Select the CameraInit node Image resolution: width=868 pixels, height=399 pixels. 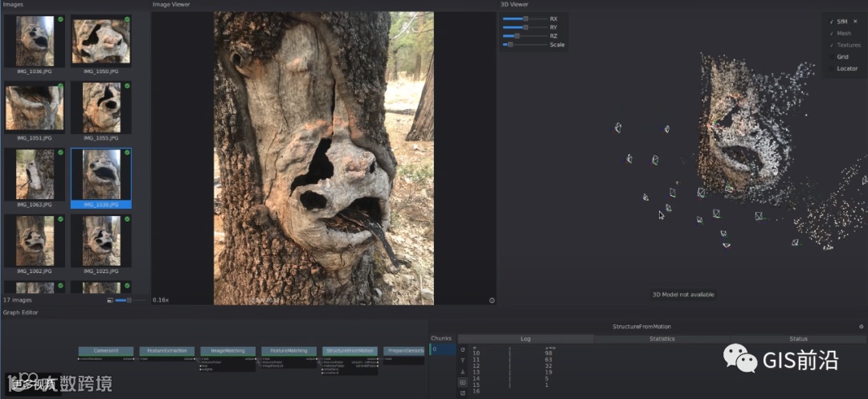(106, 351)
